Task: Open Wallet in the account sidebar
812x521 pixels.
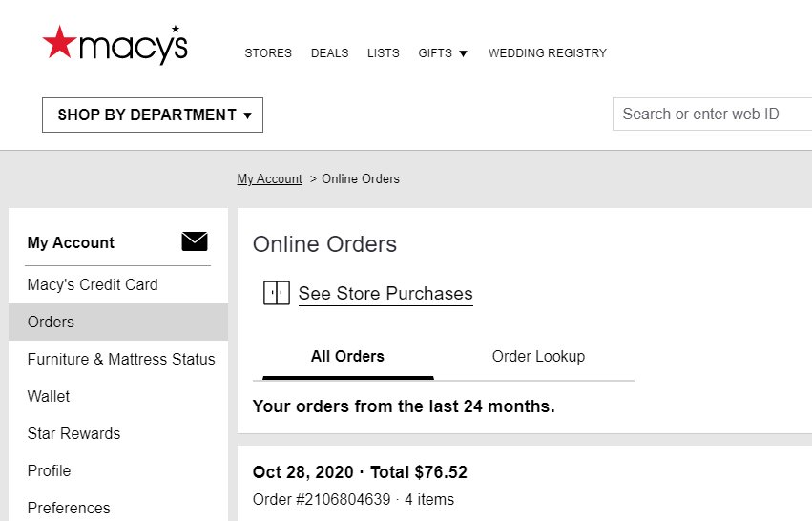Action: tap(118, 397)
